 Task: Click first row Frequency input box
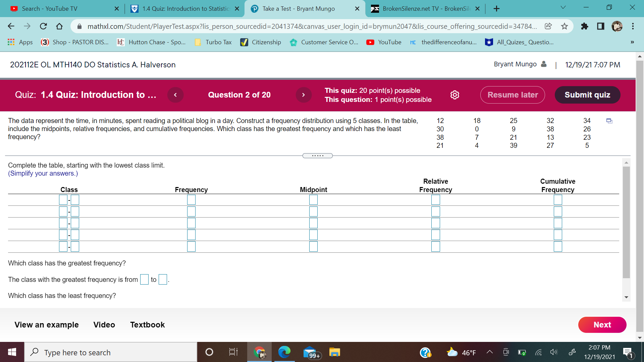[191, 200]
